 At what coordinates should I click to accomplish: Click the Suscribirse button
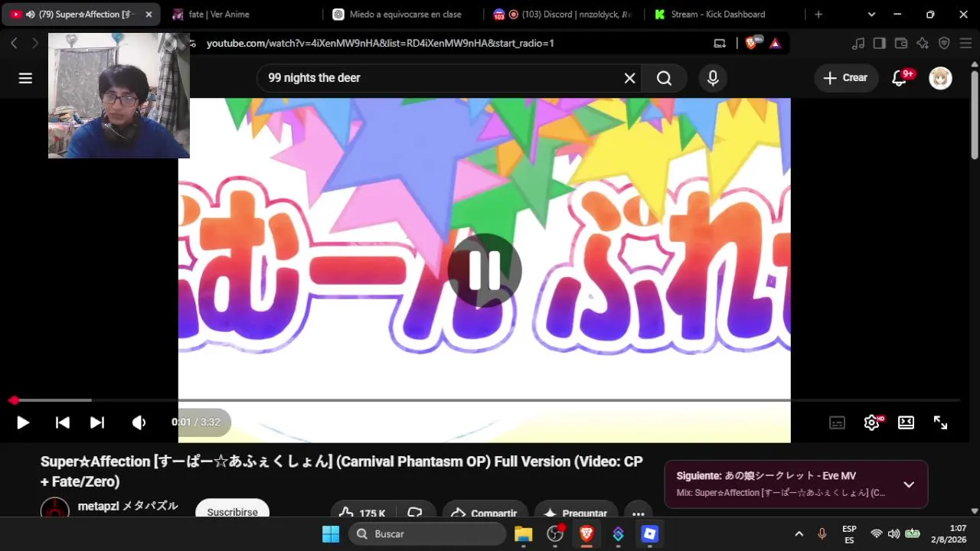tap(232, 511)
